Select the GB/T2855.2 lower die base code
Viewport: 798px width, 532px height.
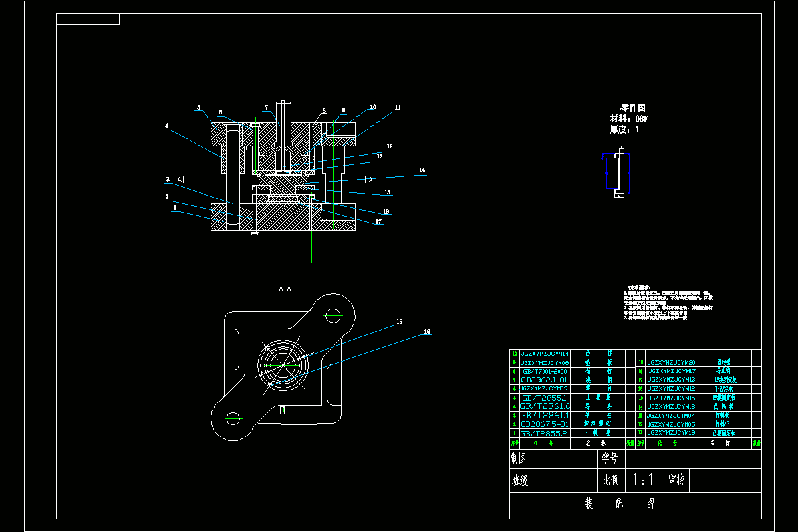pyautogui.click(x=544, y=433)
